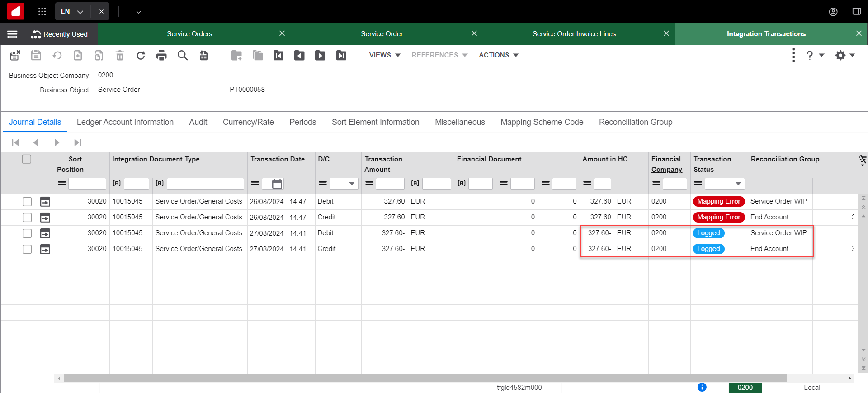Select the first row Debit 26/08/2024 checkbox
This screenshot has width=868, height=393.
(x=27, y=202)
